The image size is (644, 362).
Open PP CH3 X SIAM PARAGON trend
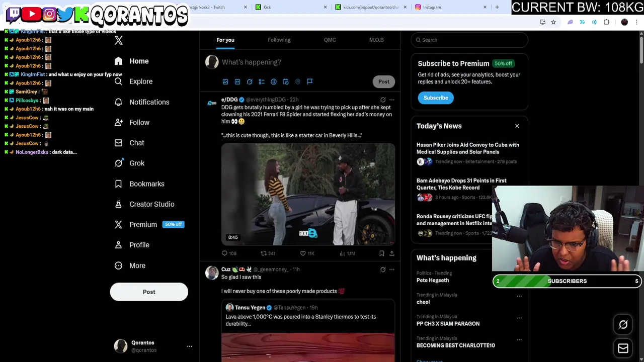click(448, 324)
